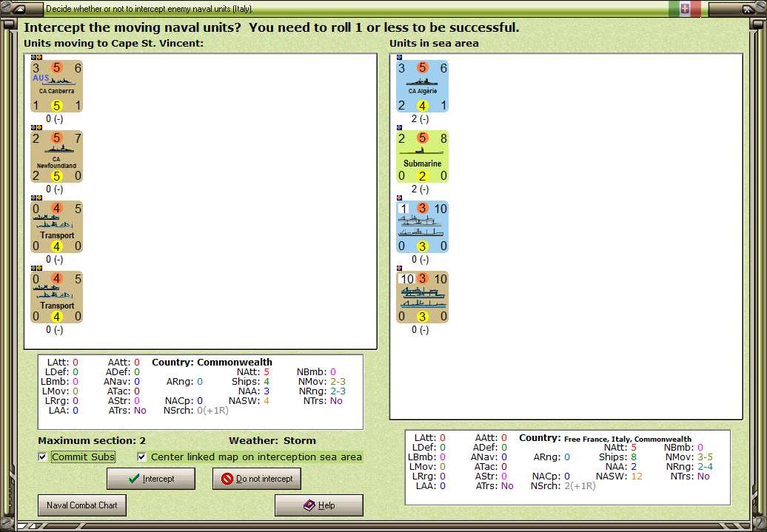Click the '0 (-)' label under CA Canberra
Viewport: 767px width, 532px height.
[54, 119]
